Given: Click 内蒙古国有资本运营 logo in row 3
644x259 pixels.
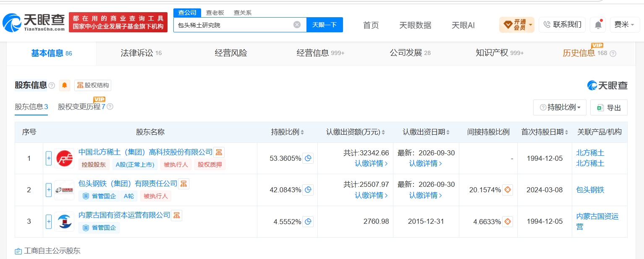Looking at the screenshot, I should [x=64, y=222].
